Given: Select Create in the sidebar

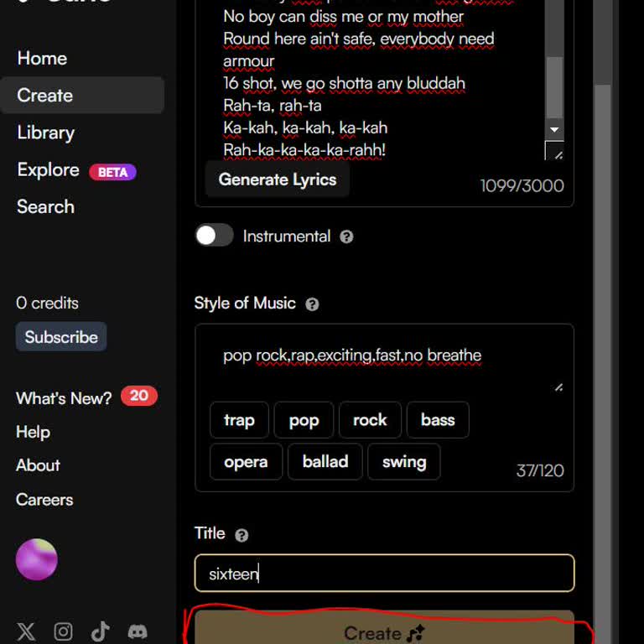Looking at the screenshot, I should coord(82,95).
